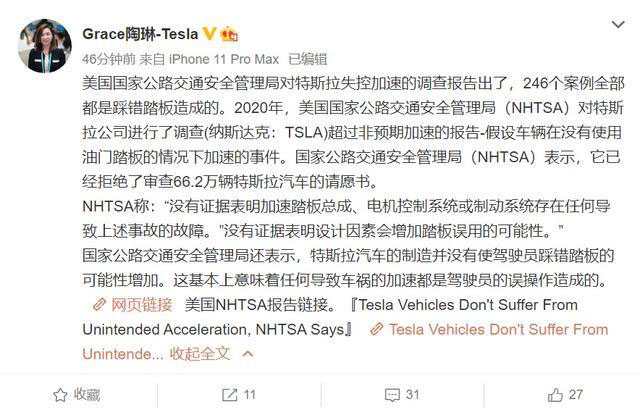The width and height of the screenshot is (640, 415).
Task: Click the comment count 31
Action: [x=412, y=394]
